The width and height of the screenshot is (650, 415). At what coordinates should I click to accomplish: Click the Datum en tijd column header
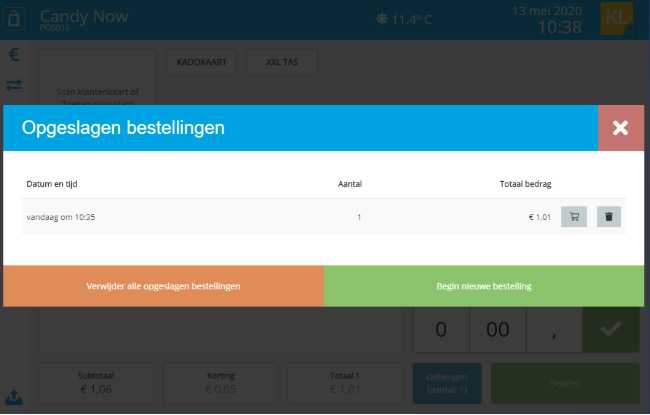[52, 184]
